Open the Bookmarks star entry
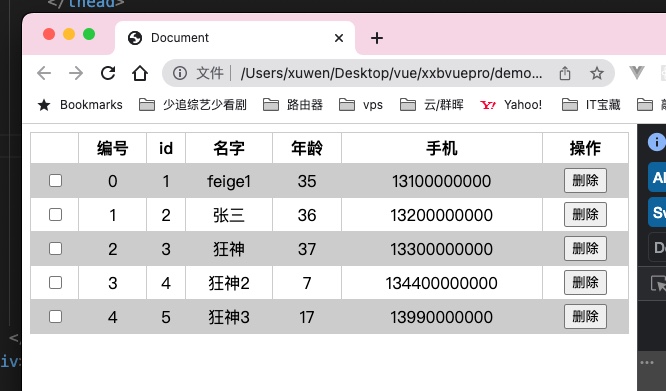 (x=80, y=105)
